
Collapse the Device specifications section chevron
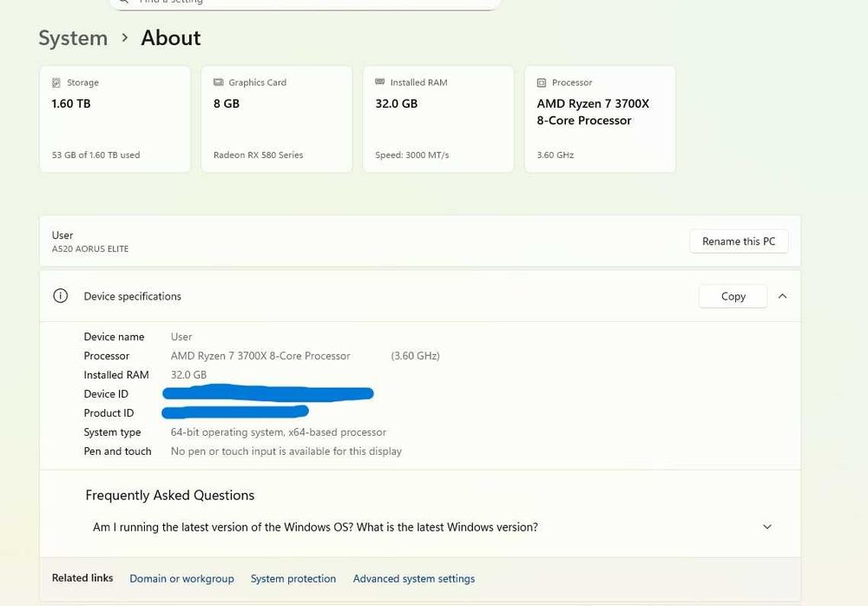[782, 296]
